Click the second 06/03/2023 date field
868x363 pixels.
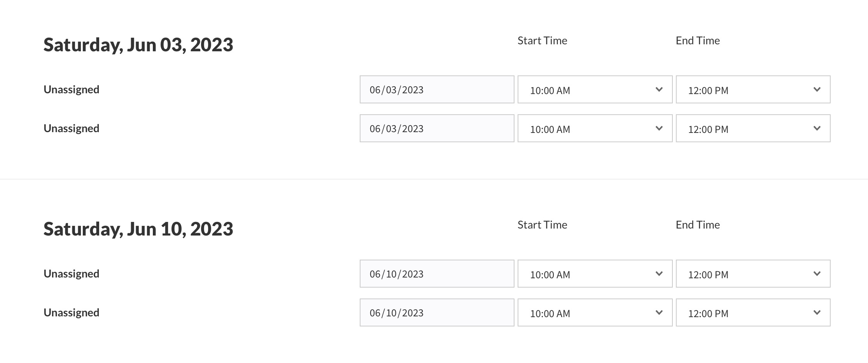pyautogui.click(x=437, y=129)
